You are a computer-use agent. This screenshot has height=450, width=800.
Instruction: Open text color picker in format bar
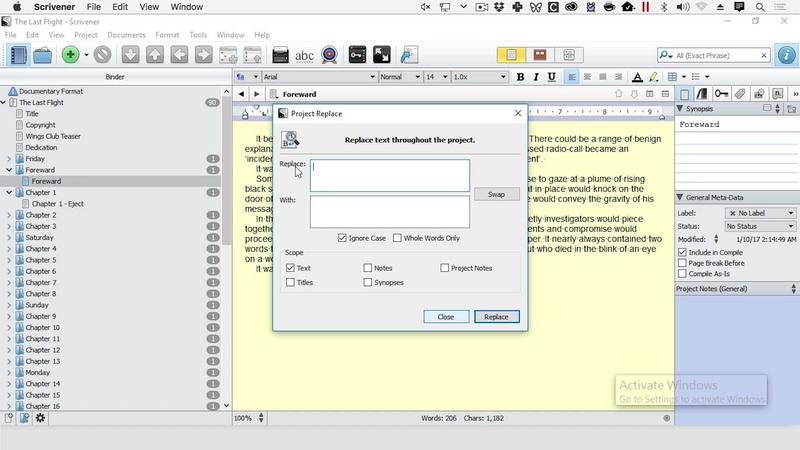(637, 77)
